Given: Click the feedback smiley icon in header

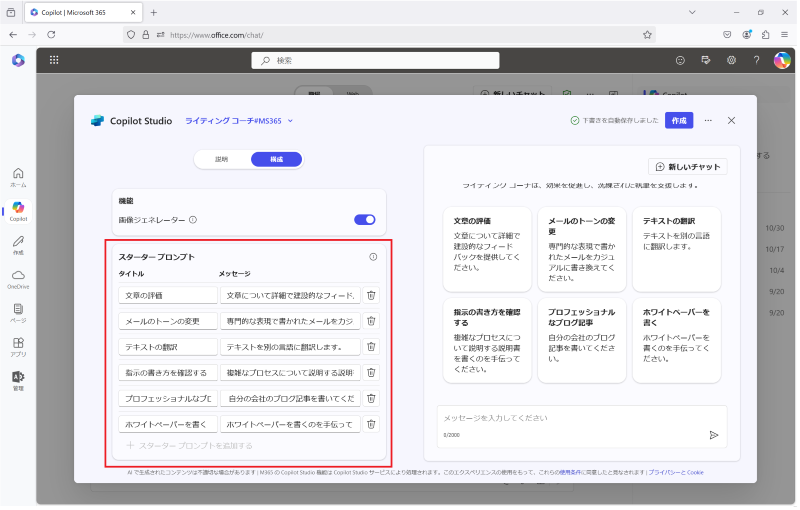Looking at the screenshot, I should pos(680,60).
